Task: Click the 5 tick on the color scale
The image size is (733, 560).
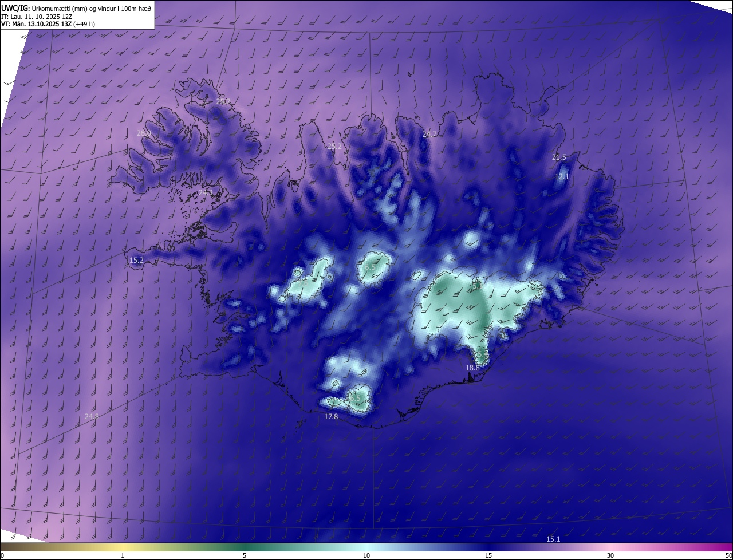Action: click(245, 555)
